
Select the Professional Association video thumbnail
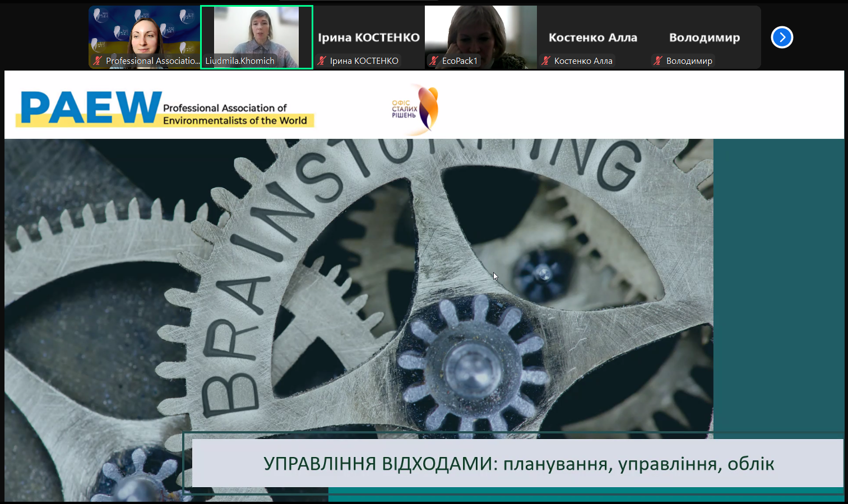click(144, 32)
